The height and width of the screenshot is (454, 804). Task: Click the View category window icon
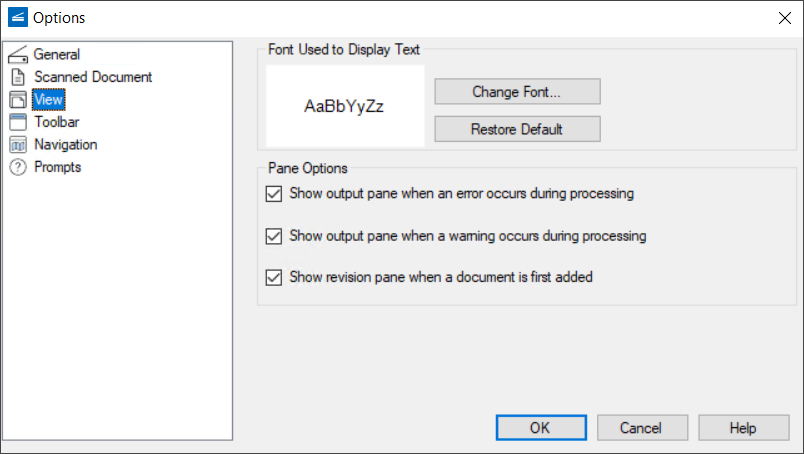17,99
